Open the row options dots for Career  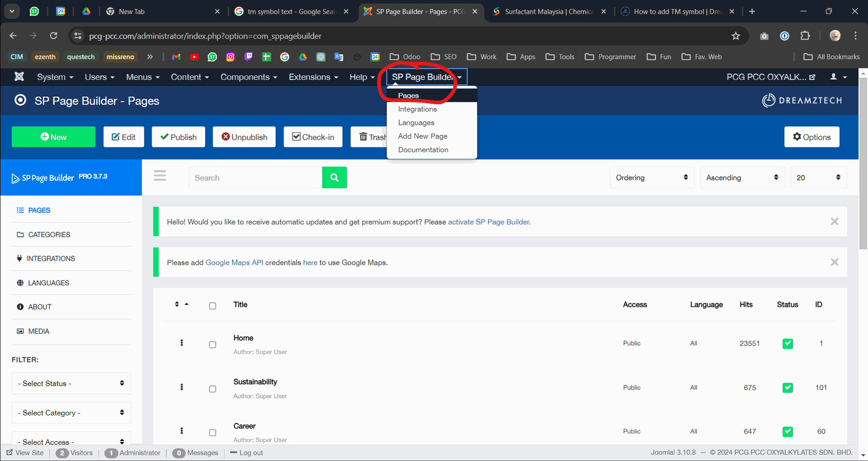click(182, 431)
